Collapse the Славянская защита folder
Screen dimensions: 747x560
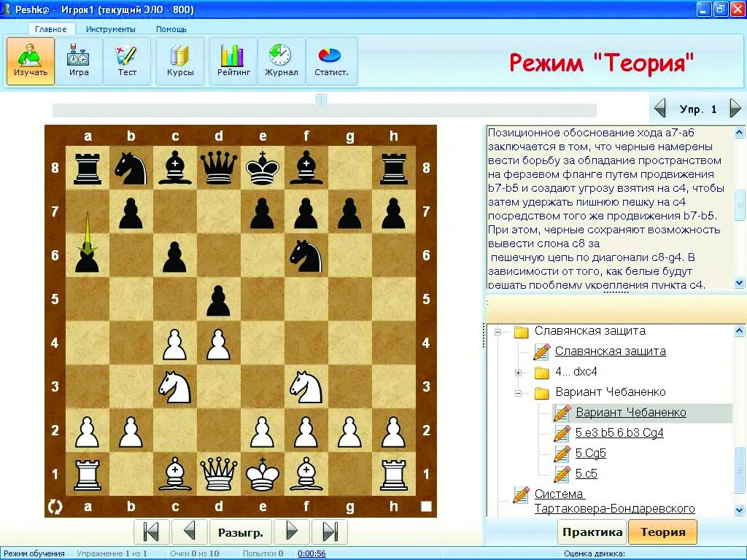498,332
